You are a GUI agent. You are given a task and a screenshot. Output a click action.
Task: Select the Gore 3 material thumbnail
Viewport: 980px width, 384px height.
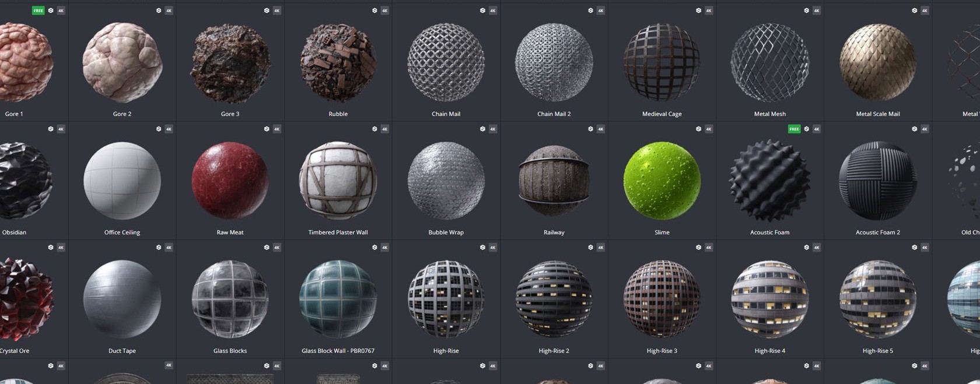coord(230,62)
